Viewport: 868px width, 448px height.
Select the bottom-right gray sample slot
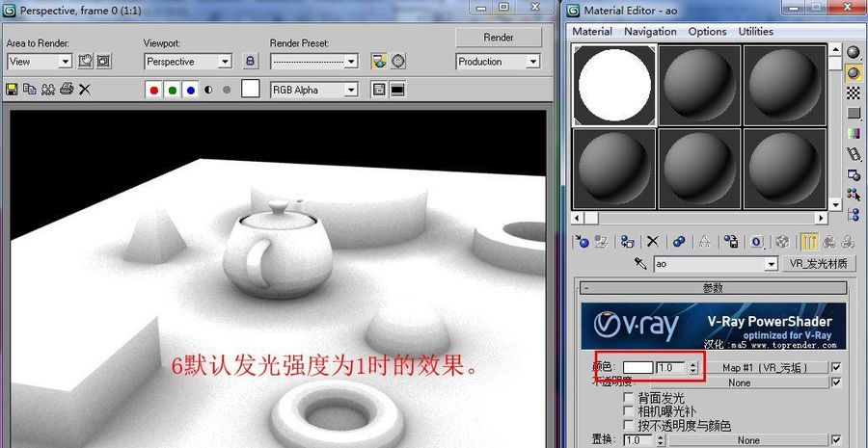[x=784, y=168]
